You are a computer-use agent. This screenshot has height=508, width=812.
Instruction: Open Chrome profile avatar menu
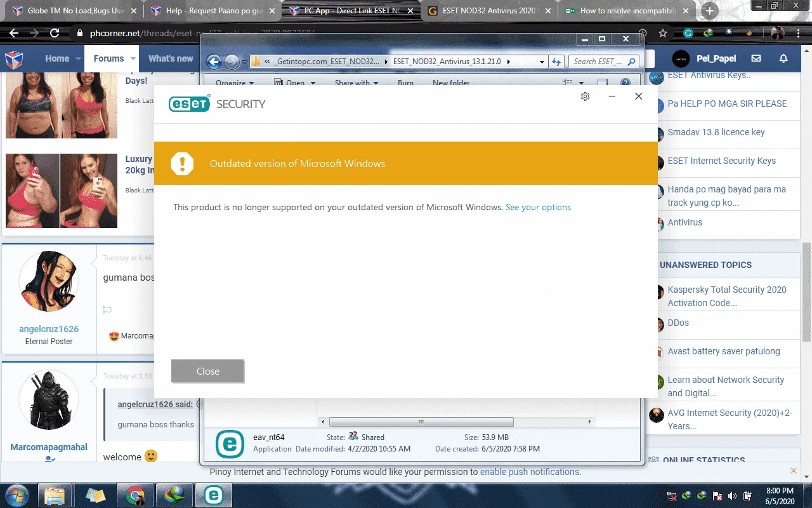coord(777,33)
